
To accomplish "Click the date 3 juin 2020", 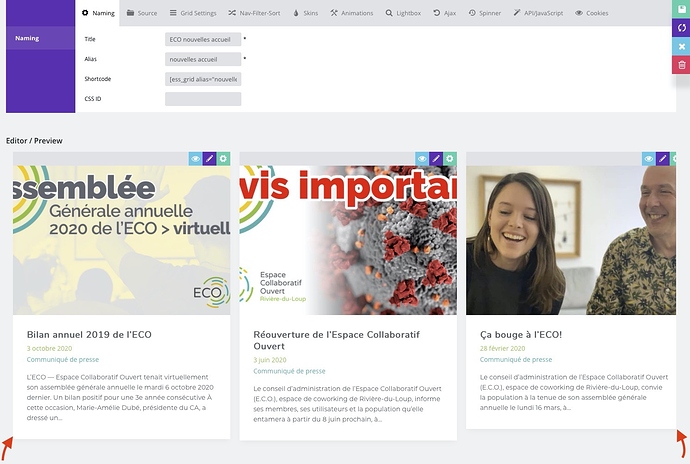I will 270,360.
